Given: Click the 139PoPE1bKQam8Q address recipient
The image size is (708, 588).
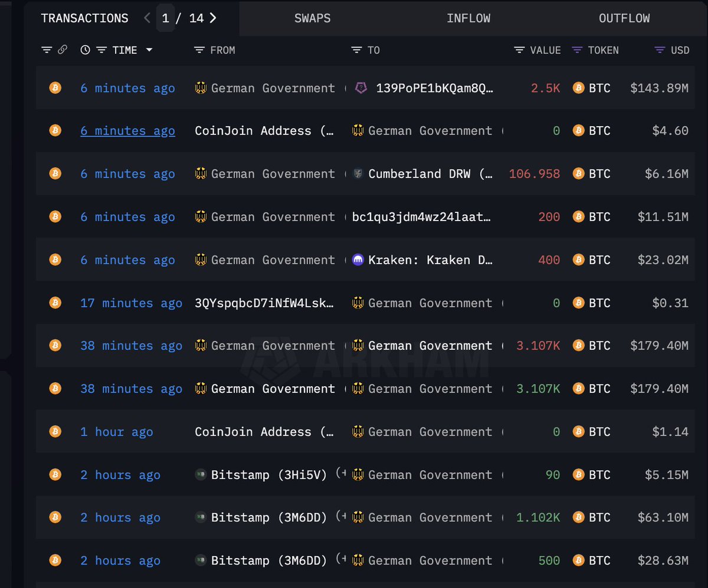Looking at the screenshot, I should click(434, 88).
